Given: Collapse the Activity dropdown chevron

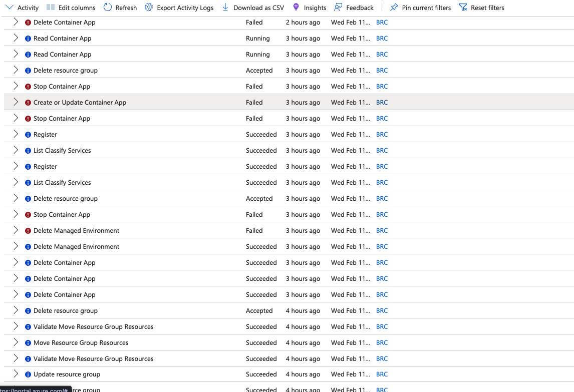Looking at the screenshot, I should pyautogui.click(x=10, y=8).
